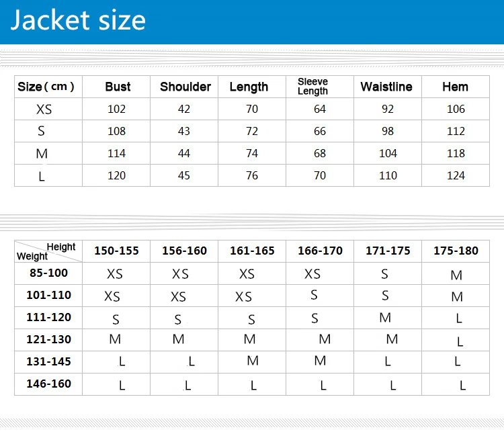Click waistline value 110

click(388, 175)
